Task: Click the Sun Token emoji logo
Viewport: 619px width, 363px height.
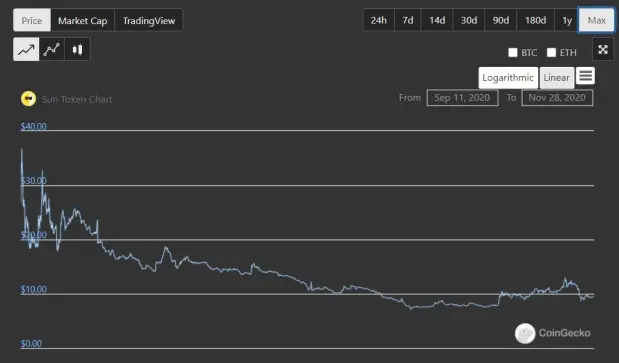Action: (28, 99)
